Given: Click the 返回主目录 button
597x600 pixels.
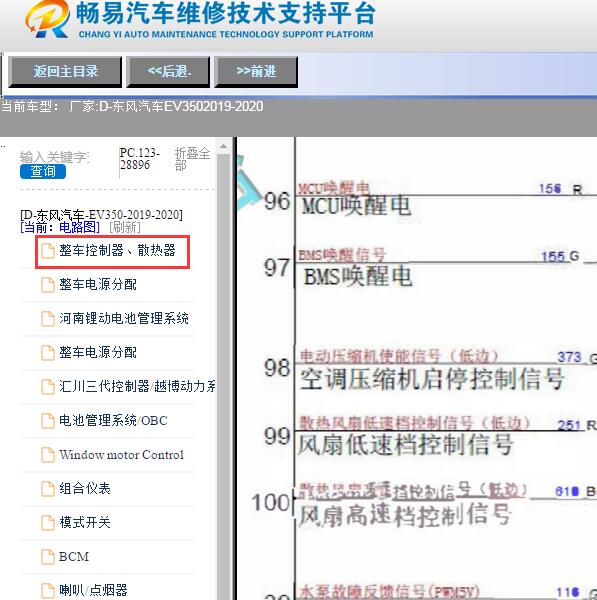Looking at the screenshot, I should (65, 72).
